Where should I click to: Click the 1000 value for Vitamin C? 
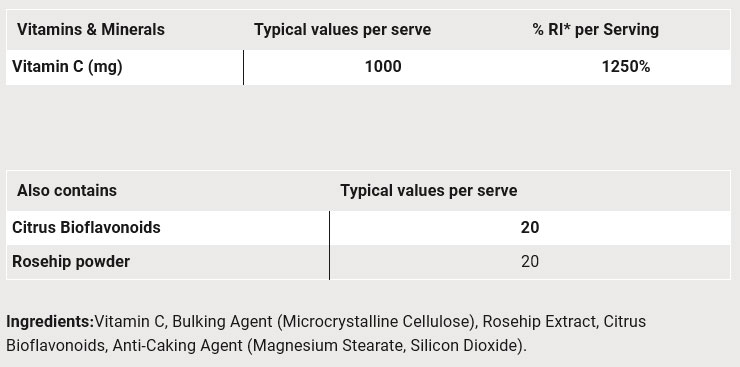[x=383, y=67]
